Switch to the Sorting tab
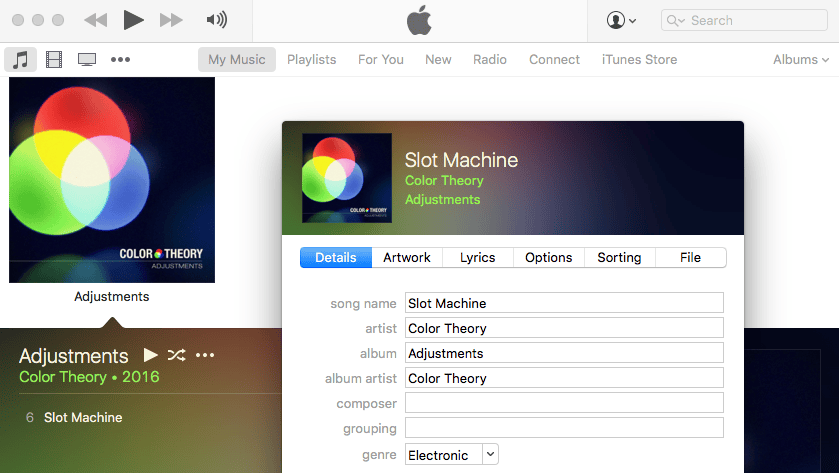839x473 pixels. 619,257
